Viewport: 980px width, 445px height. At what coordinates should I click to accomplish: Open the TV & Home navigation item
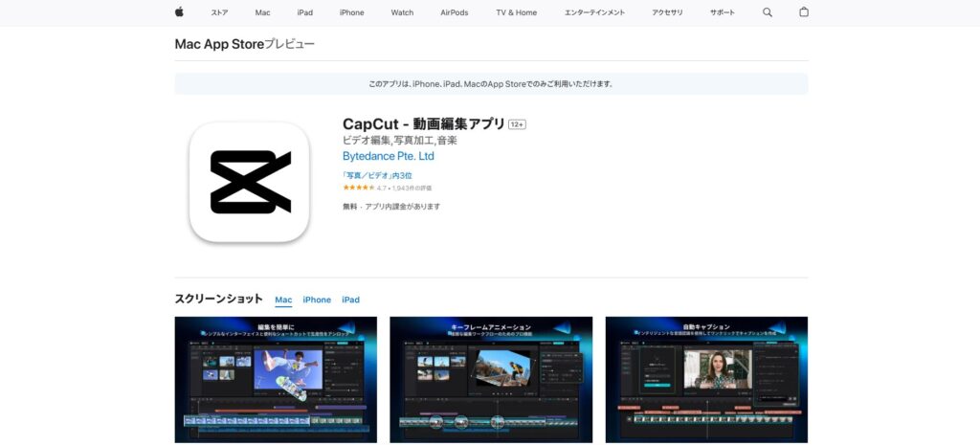(x=516, y=12)
